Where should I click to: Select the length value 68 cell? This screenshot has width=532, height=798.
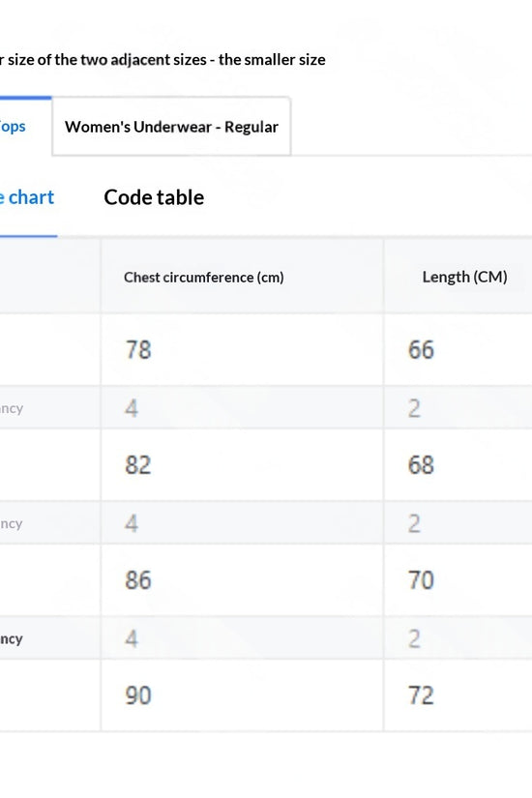458,464
